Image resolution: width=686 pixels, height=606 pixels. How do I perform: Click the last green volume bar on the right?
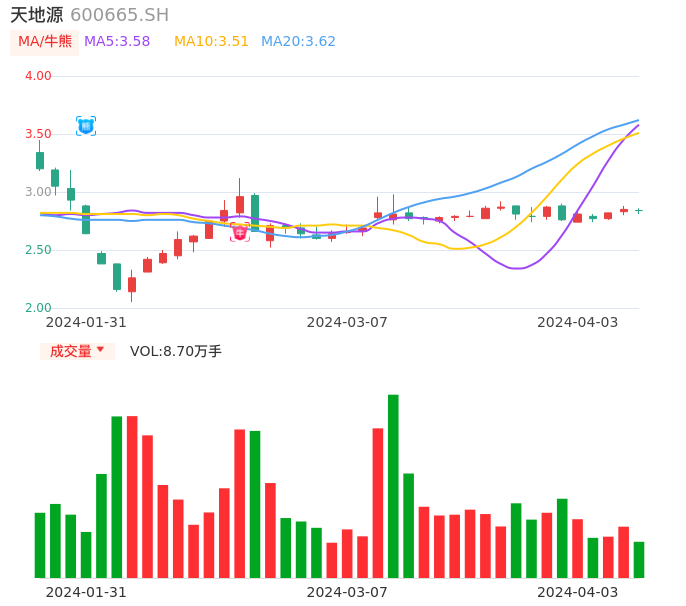pos(639,560)
